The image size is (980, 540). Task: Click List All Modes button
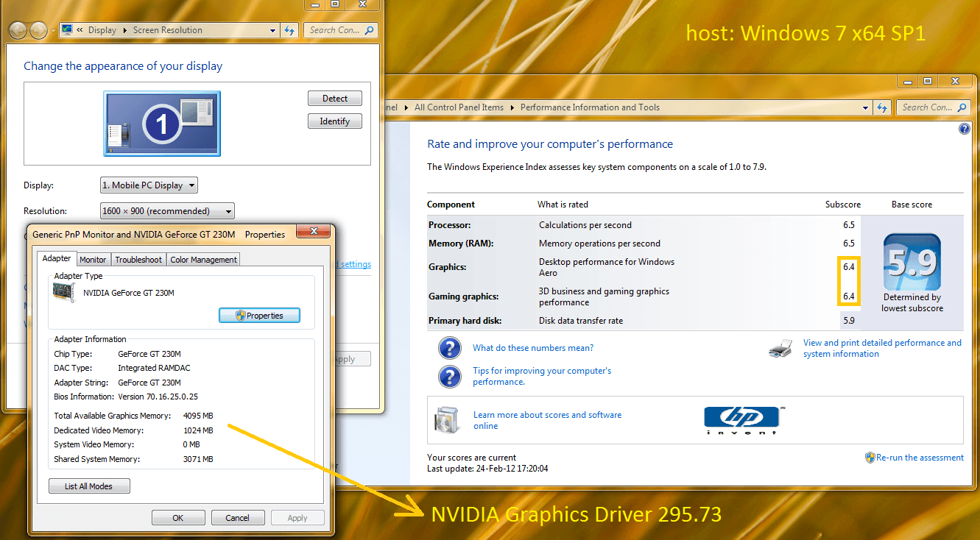(x=89, y=486)
